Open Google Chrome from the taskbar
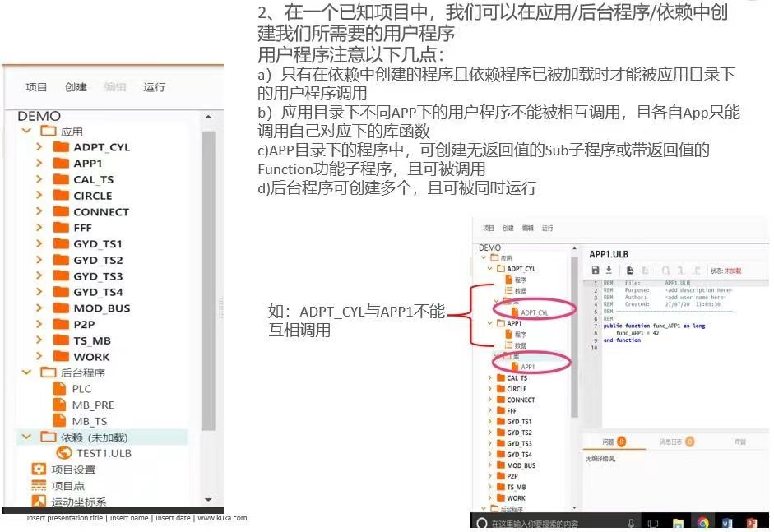The width and height of the screenshot is (774, 532). point(703,523)
